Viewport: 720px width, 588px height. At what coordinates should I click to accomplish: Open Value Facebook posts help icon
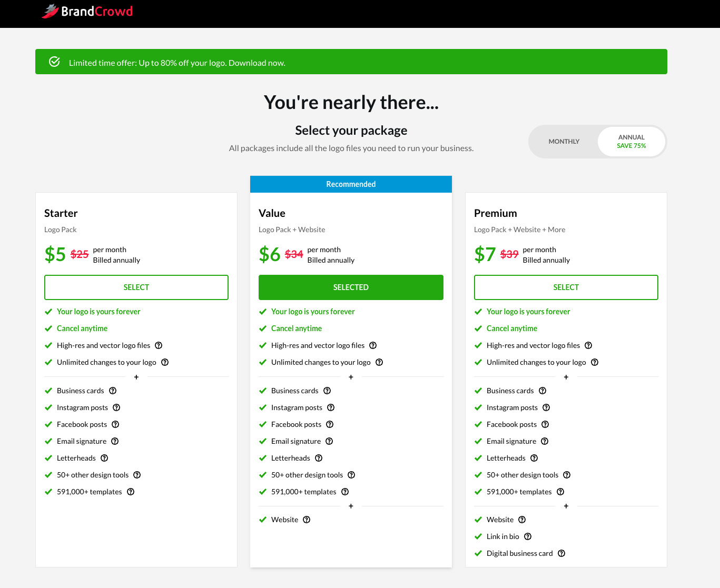point(330,424)
